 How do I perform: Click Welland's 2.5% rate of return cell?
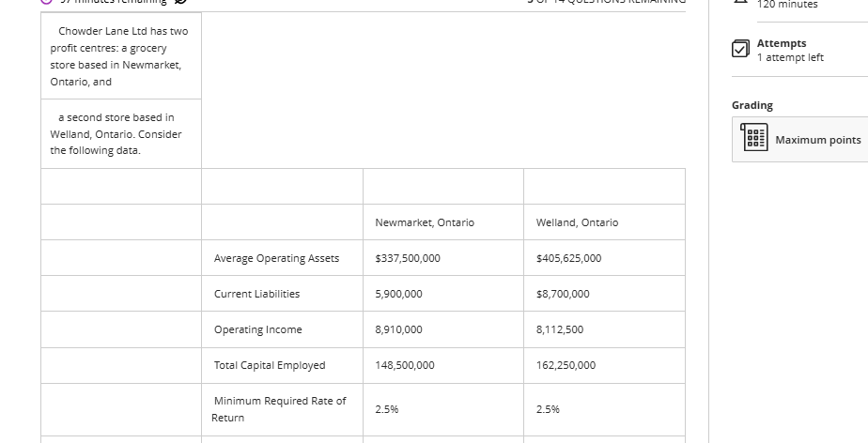[x=548, y=409]
